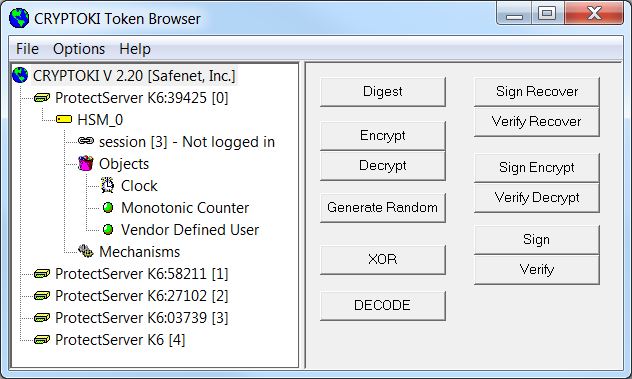Click the globe icon beside CRYPTOKI V 2.20
This screenshot has width=632, height=379.
20,75
